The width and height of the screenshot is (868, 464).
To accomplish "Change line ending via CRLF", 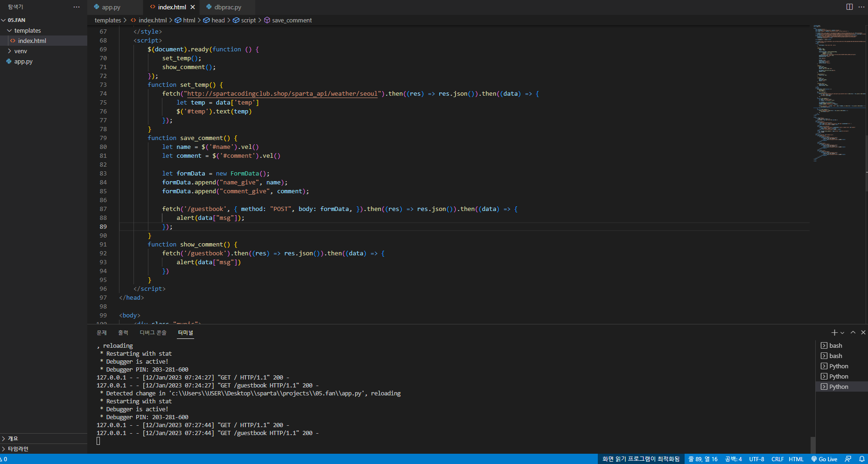I will tap(777, 459).
